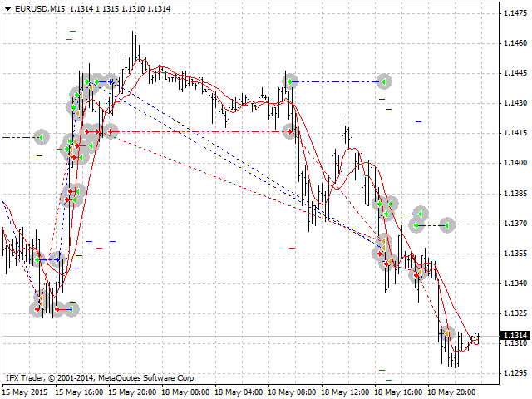
Task: Click the OHLC values 1.1314 1.1315 1.1310 1.1314
Action: point(120,9)
